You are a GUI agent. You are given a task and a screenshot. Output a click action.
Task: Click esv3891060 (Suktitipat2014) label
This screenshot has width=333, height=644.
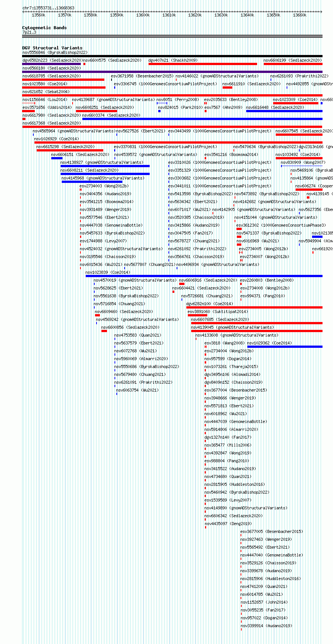[x=218, y=312]
